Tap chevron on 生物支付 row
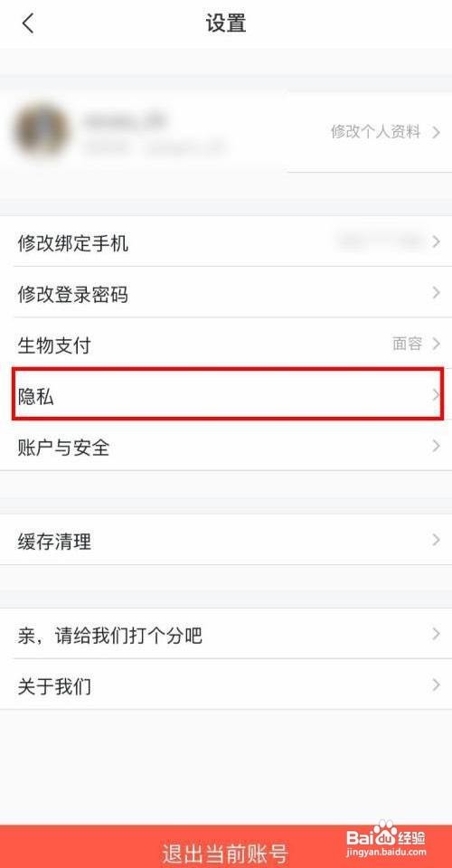The image size is (452, 868). 436,344
